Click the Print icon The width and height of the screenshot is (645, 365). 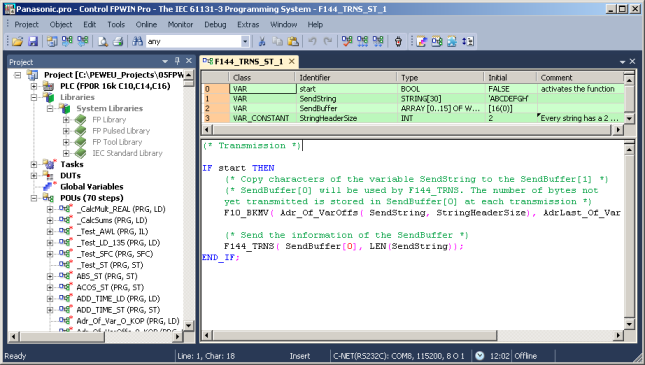(118, 41)
